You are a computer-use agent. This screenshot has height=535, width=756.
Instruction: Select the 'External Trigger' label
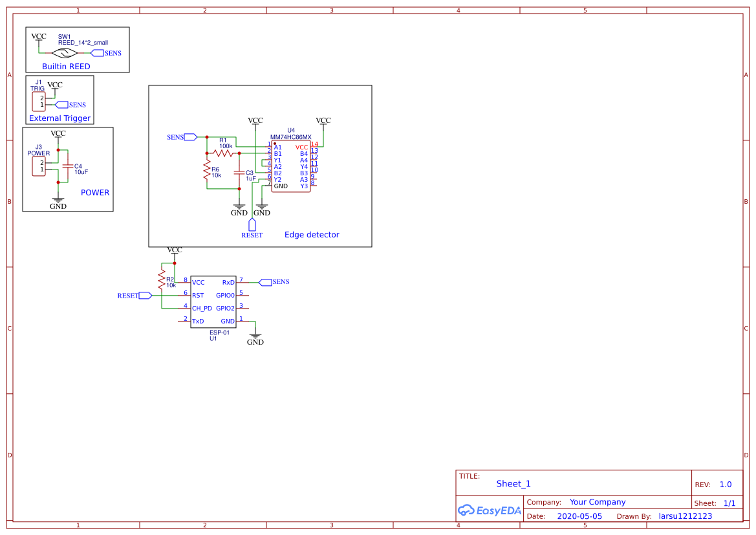(x=59, y=118)
